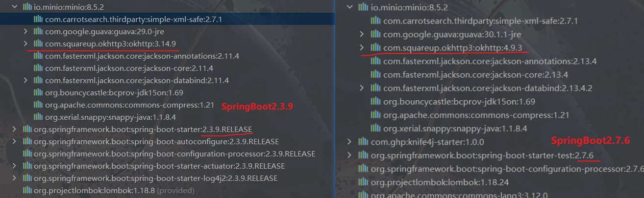Click snappy-java:1.1.8.4 library icon in right panel
This screenshot has height=198, width=644.
coord(375,129)
